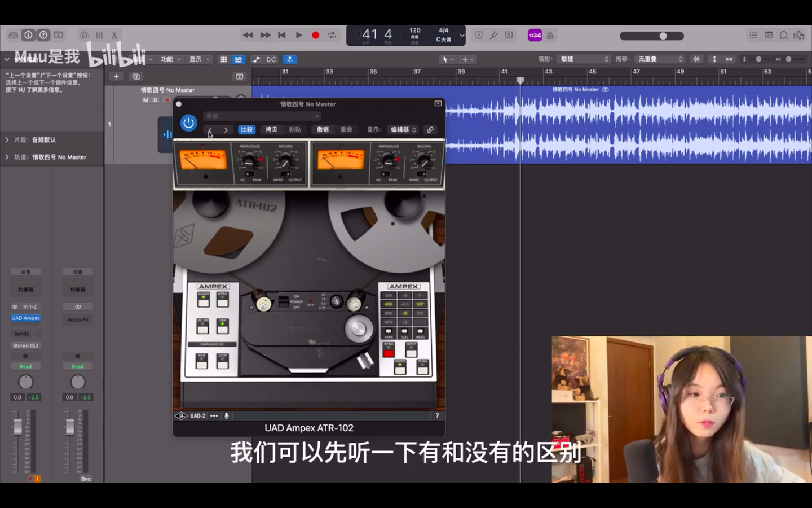Start playback with the Play button
812x508 pixels.
(x=299, y=35)
